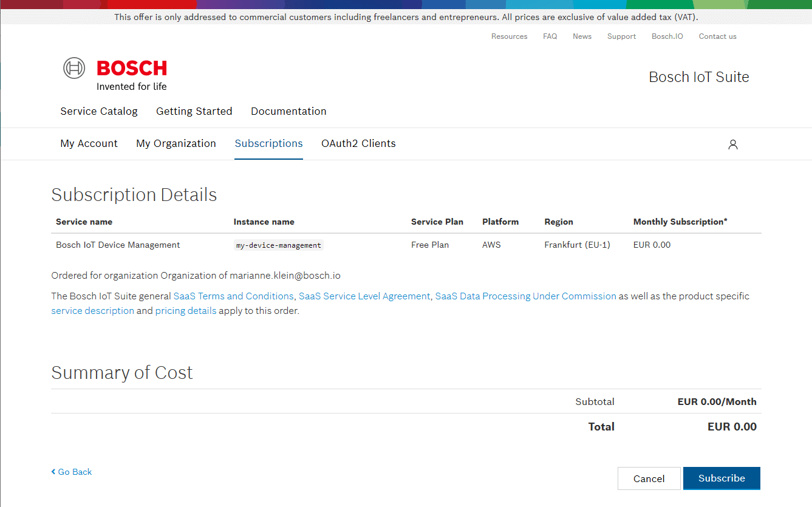812x507 pixels.
Task: Switch to My Organization tab
Action: click(176, 143)
